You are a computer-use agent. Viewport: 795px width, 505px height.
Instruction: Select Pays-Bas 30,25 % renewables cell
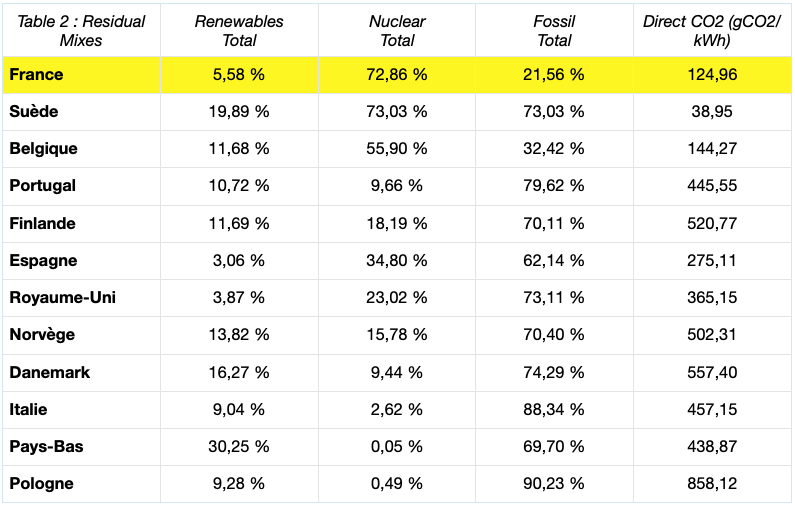click(x=239, y=446)
